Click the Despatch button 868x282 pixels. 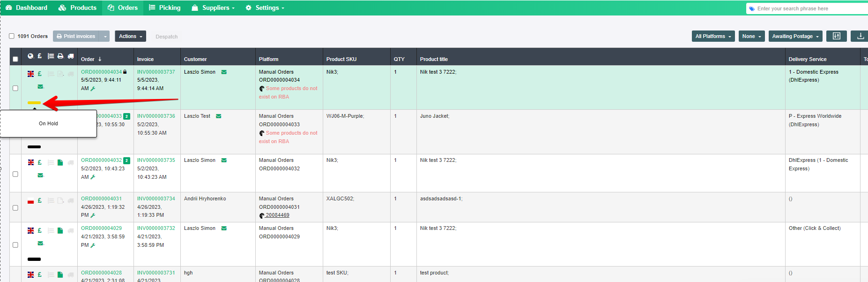pyautogui.click(x=166, y=37)
